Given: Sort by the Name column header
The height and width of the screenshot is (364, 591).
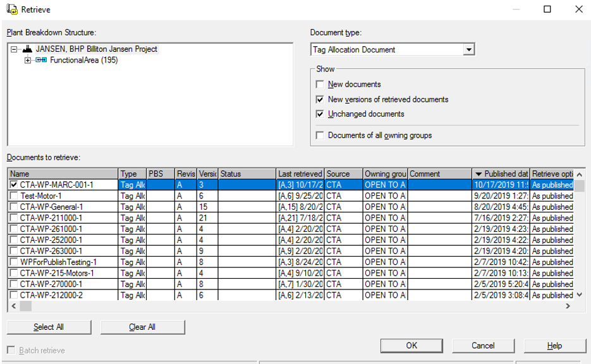Looking at the screenshot, I should pyautogui.click(x=63, y=174).
